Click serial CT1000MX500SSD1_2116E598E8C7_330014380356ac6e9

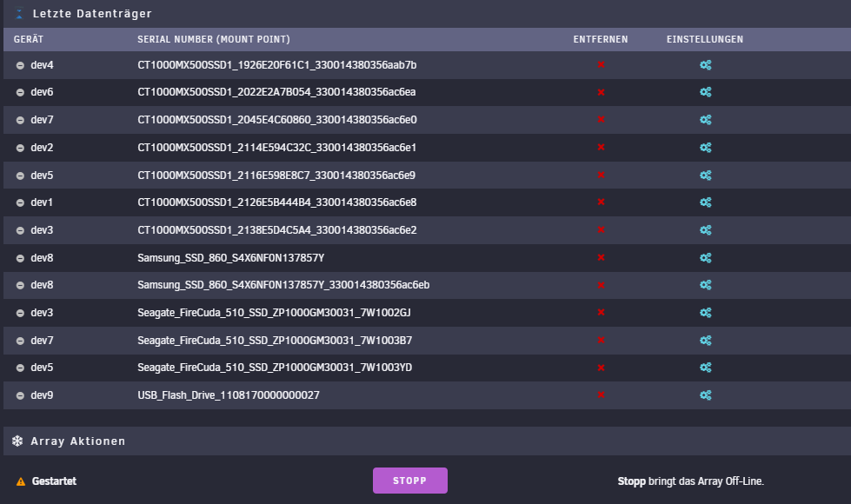(276, 176)
